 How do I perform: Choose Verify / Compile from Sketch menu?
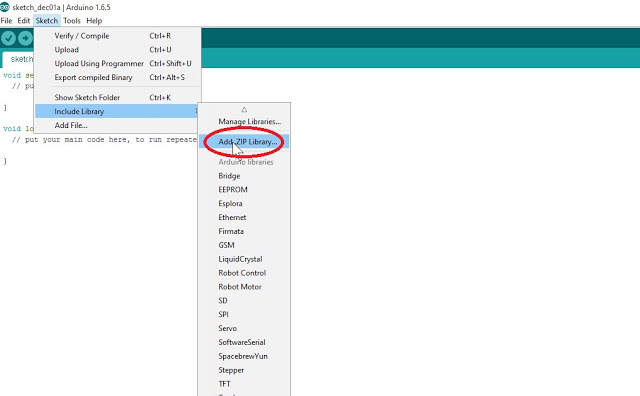(118, 36)
